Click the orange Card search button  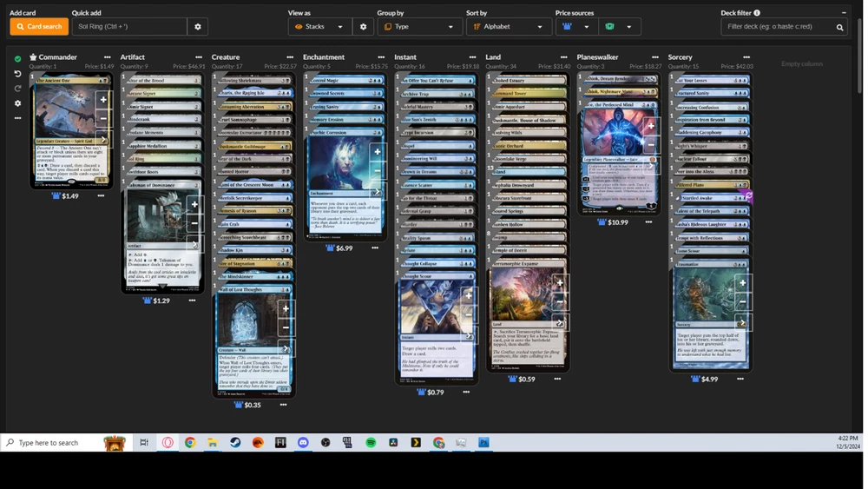click(x=39, y=27)
